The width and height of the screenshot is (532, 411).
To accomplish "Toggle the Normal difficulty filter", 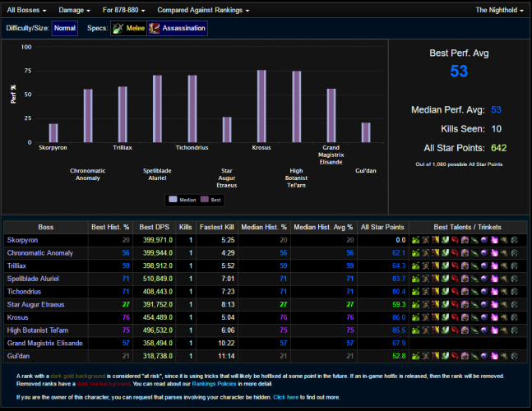I will click(65, 28).
